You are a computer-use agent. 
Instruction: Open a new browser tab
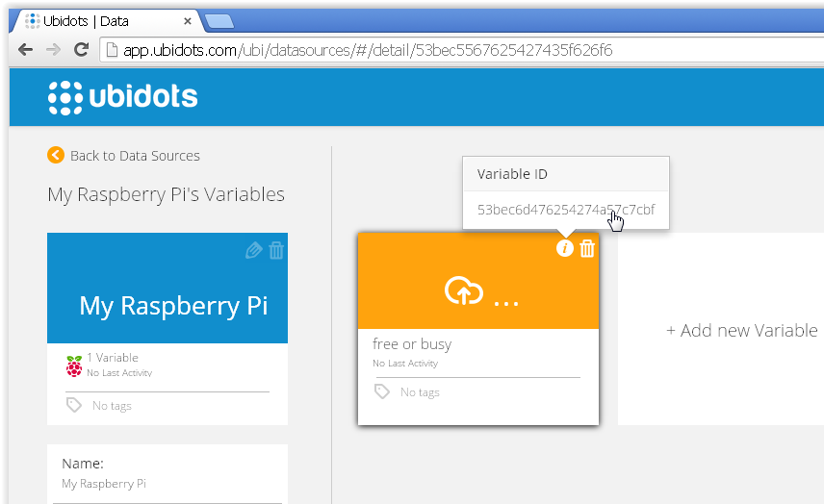pyautogui.click(x=219, y=21)
